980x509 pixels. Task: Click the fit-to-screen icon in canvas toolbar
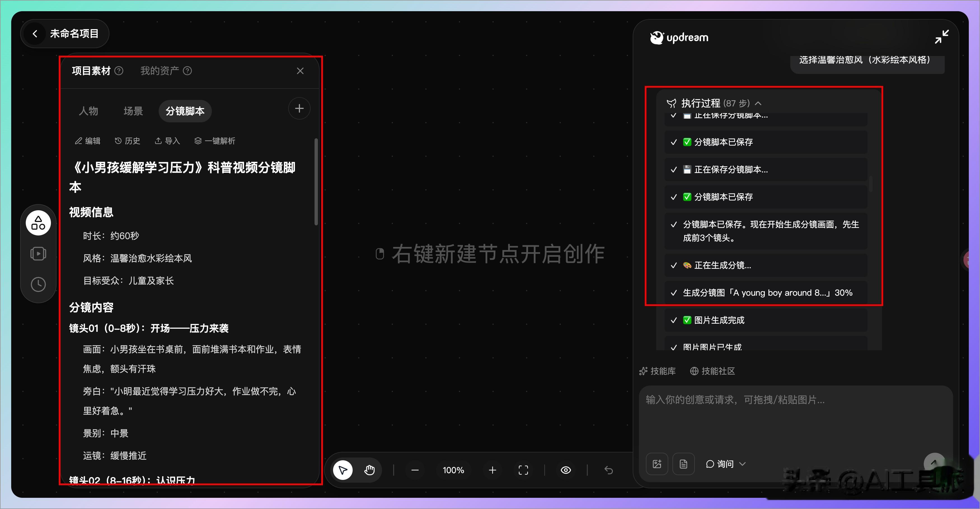(x=524, y=470)
